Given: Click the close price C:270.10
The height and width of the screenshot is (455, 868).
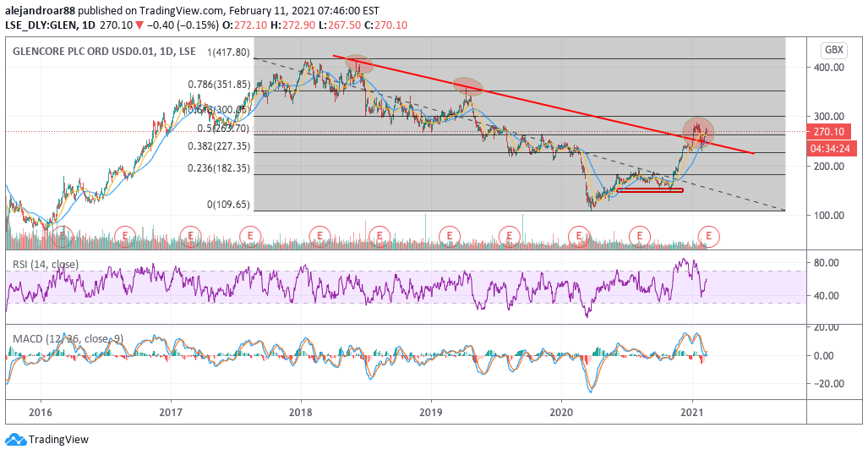Looking at the screenshot, I should pyautogui.click(x=385, y=25).
